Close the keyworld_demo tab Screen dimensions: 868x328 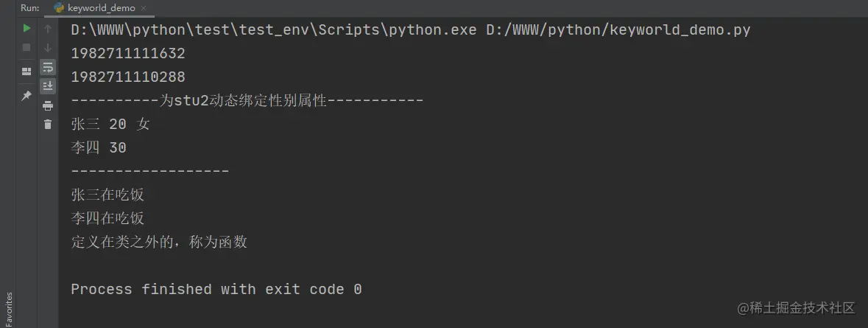coord(144,8)
